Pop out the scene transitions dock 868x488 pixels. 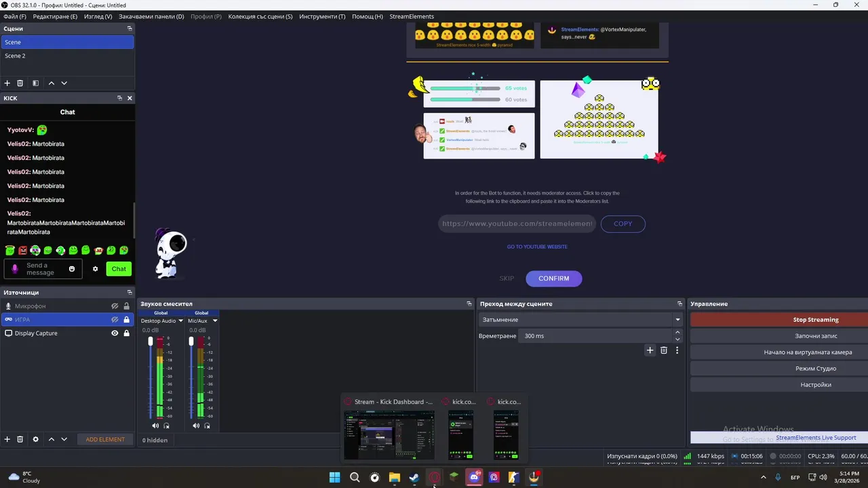point(679,304)
